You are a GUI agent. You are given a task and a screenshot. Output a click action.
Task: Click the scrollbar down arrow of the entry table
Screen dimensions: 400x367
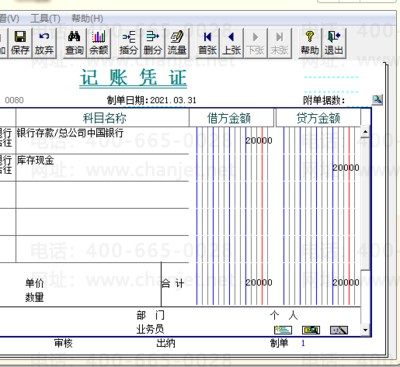pos(365,330)
